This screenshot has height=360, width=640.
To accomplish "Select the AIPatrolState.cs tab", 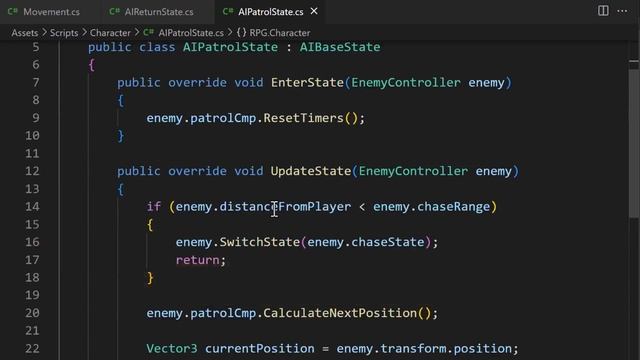I will coord(271,12).
